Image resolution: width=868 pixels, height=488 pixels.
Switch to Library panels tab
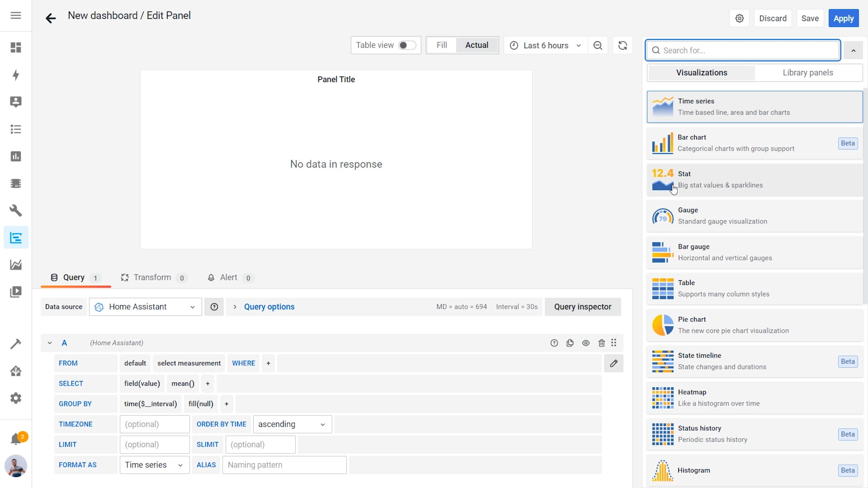point(807,73)
